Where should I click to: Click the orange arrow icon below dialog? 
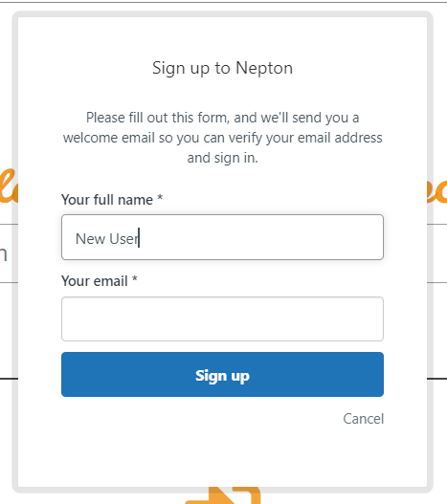(x=223, y=495)
